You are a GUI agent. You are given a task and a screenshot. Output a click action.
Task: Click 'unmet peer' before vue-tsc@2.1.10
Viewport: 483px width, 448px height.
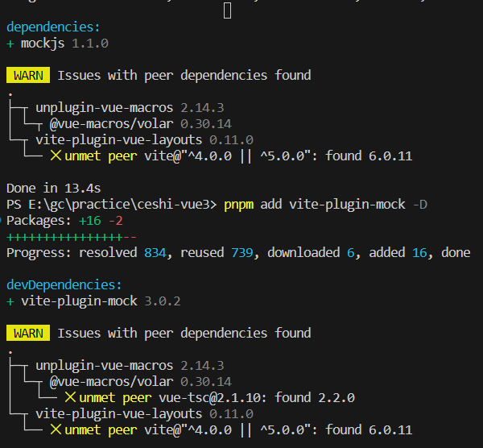click(x=115, y=398)
